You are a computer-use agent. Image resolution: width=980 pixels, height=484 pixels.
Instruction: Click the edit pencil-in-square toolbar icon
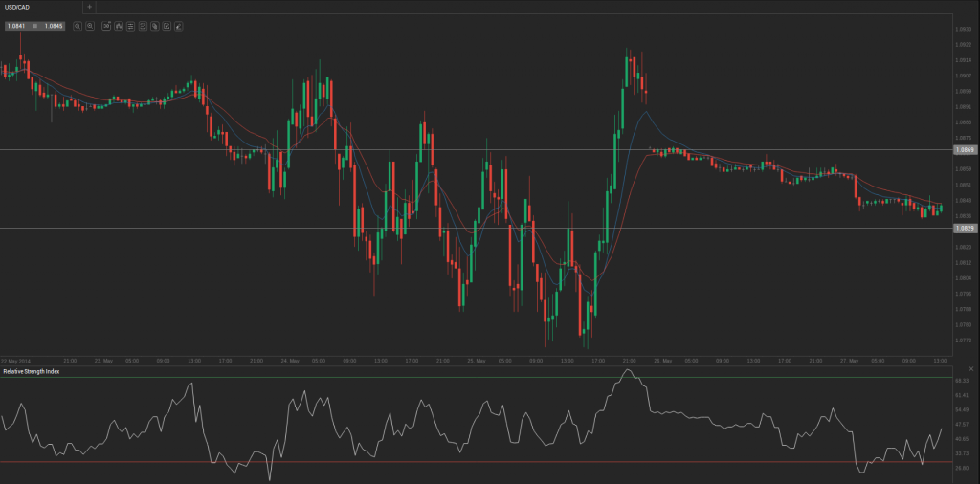pyautogui.click(x=166, y=26)
